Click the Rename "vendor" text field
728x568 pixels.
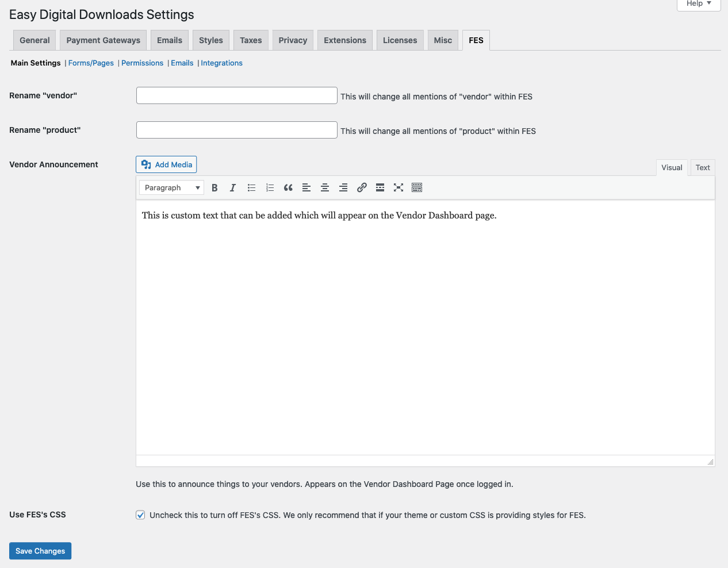(236, 95)
